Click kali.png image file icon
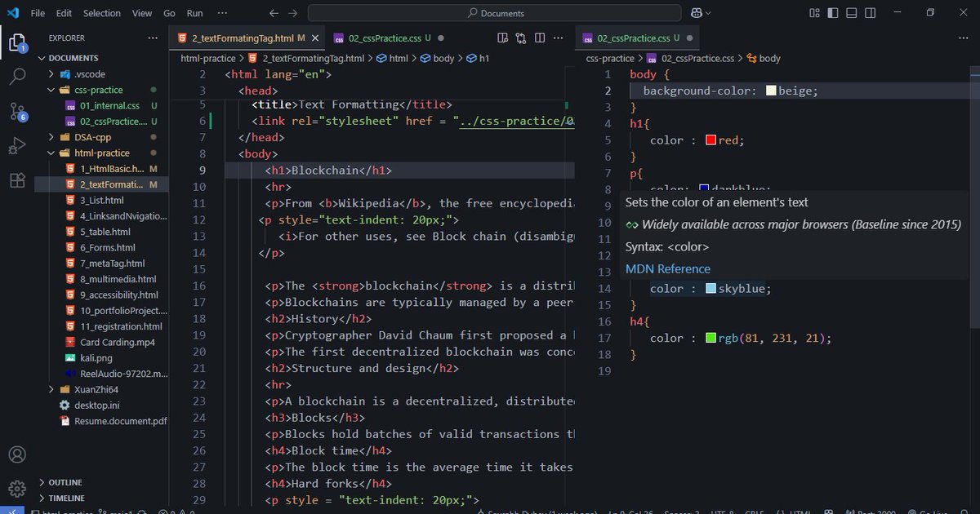Viewport: 980px width, 514px height. (70, 358)
